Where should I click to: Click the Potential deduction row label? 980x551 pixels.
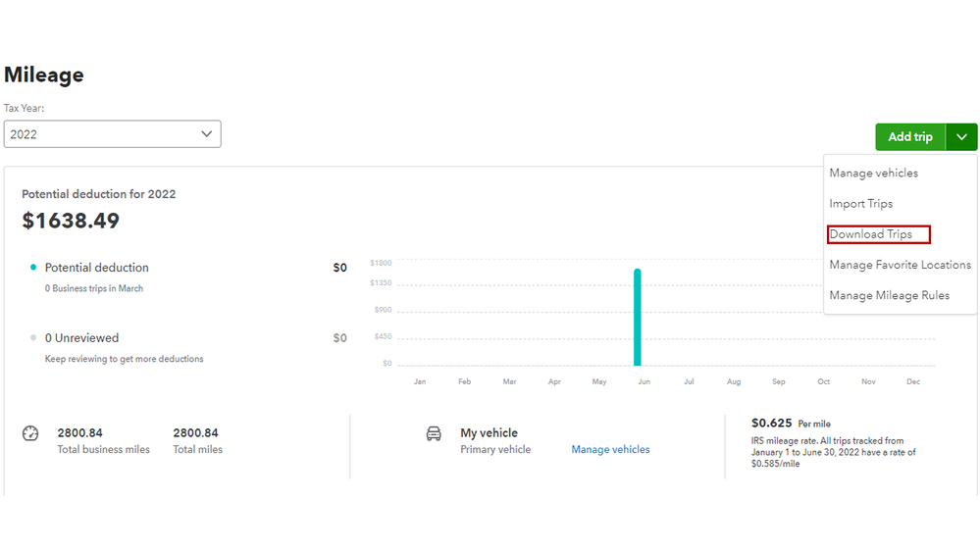(96, 267)
